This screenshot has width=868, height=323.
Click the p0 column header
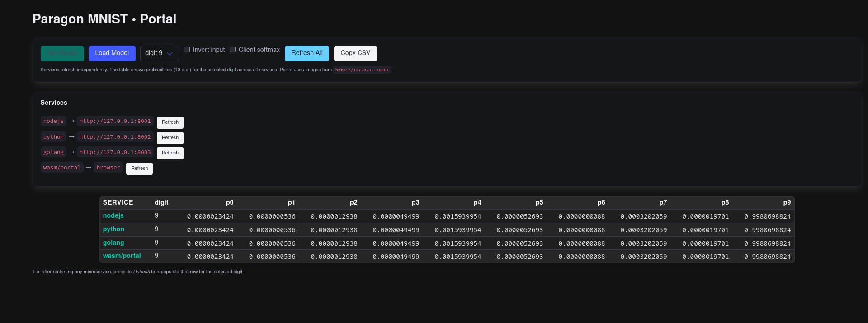[230, 202]
